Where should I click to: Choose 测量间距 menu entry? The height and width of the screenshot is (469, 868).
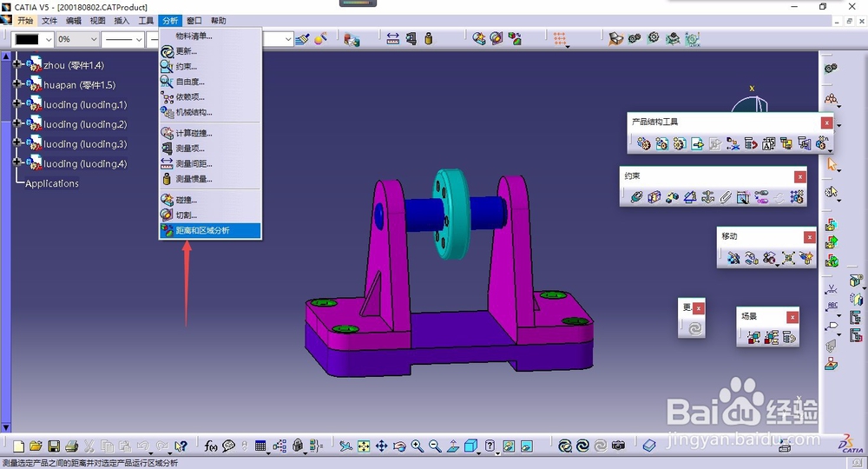click(x=210, y=163)
